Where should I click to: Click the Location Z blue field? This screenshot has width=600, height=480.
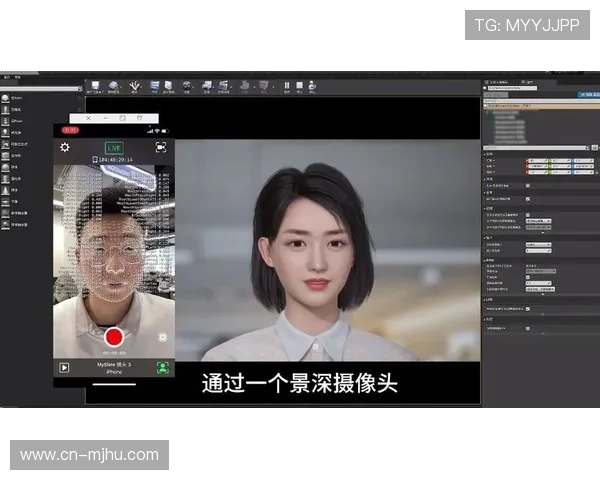click(x=583, y=161)
